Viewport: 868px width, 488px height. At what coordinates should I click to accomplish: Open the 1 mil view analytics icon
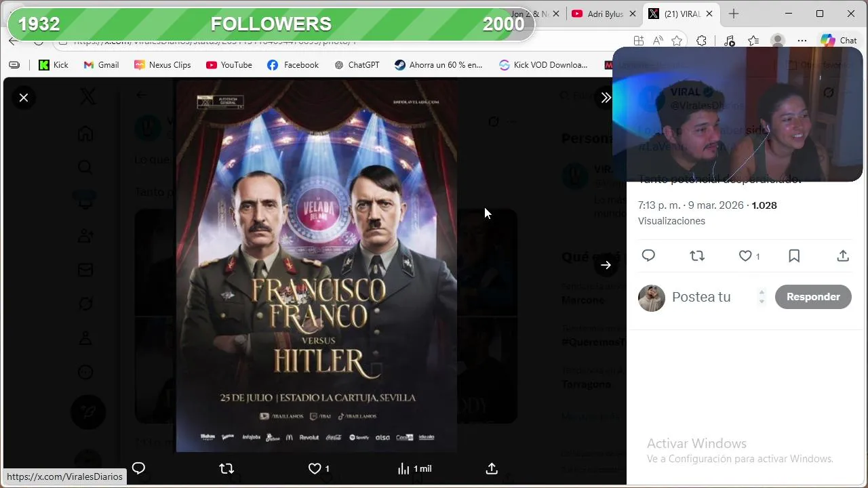click(414, 468)
